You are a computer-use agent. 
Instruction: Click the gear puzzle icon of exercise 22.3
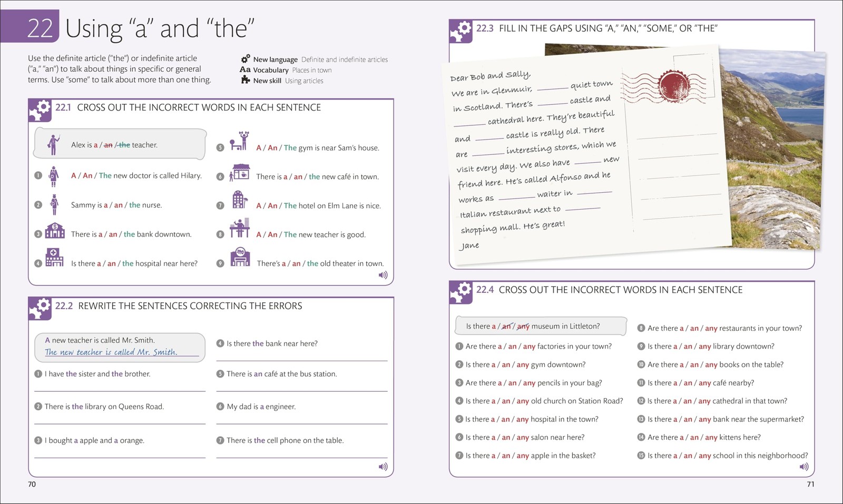460,32
